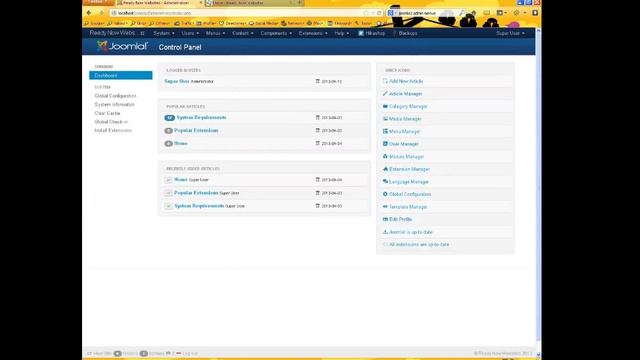Click the Module Manager cube icon
The height and width of the screenshot is (360, 640).
385,157
